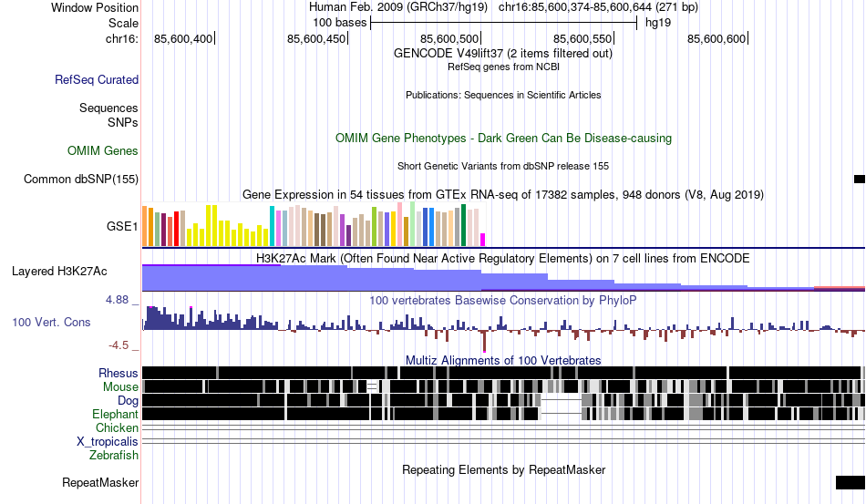This screenshot has width=866, height=504.
Task: Click the cyan bar in GSE1 expression chart
Action: pyautogui.click(x=272, y=226)
